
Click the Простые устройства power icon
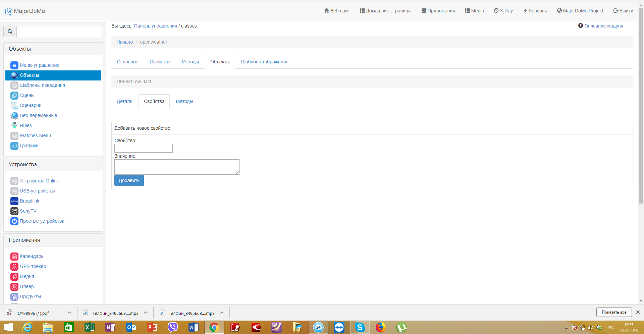coord(14,221)
